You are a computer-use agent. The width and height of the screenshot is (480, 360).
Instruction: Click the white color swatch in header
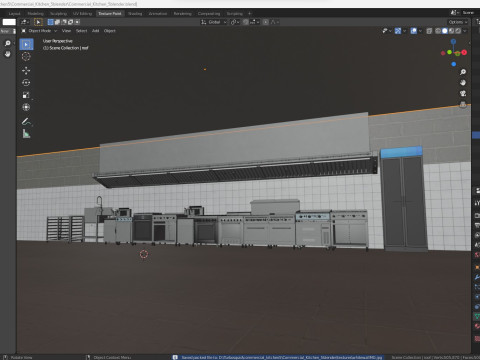coord(9,22)
